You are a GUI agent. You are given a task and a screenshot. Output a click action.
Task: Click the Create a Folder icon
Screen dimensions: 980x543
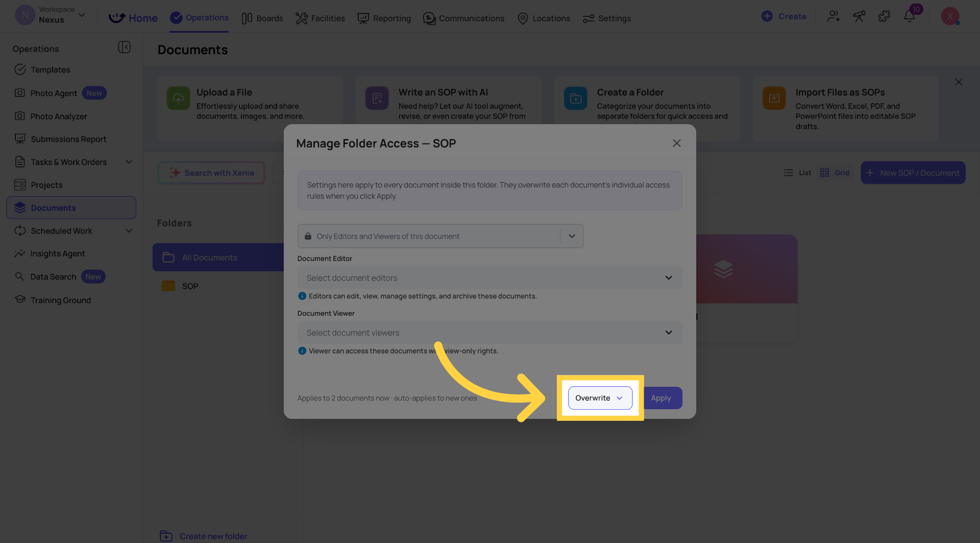[x=575, y=98]
